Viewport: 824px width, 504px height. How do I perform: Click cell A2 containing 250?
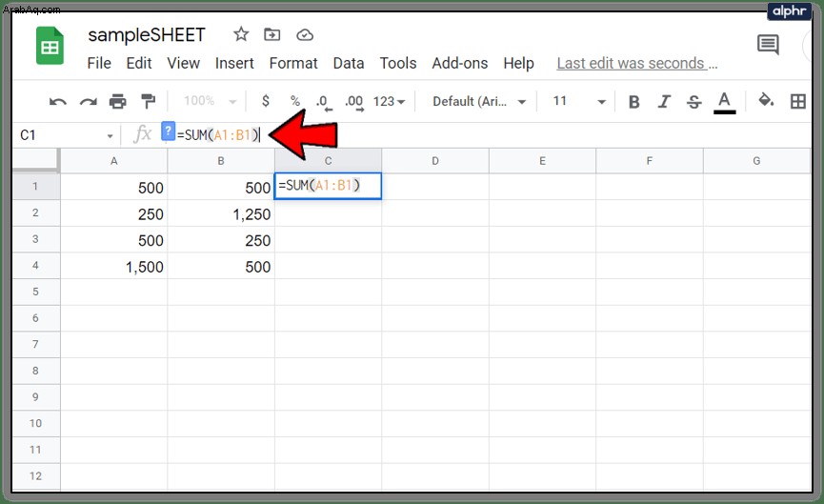(114, 213)
